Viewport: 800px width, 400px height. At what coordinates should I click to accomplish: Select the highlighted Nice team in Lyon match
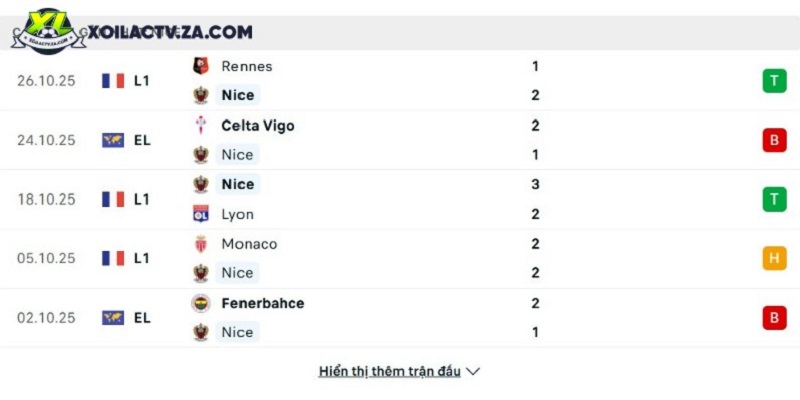coord(238,184)
